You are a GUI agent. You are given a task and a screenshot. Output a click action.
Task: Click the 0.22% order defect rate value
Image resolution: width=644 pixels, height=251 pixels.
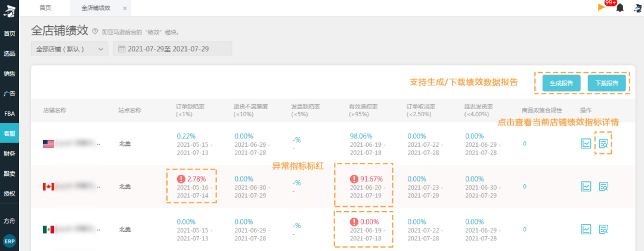[x=186, y=136]
